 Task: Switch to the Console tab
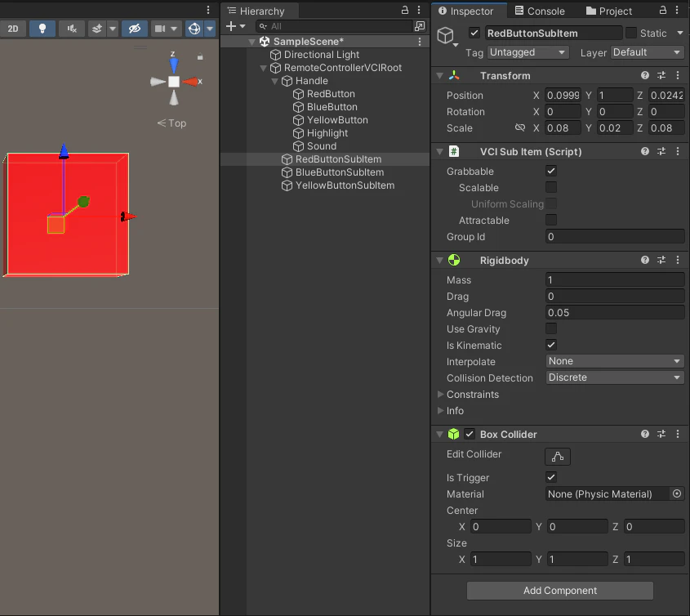[540, 11]
